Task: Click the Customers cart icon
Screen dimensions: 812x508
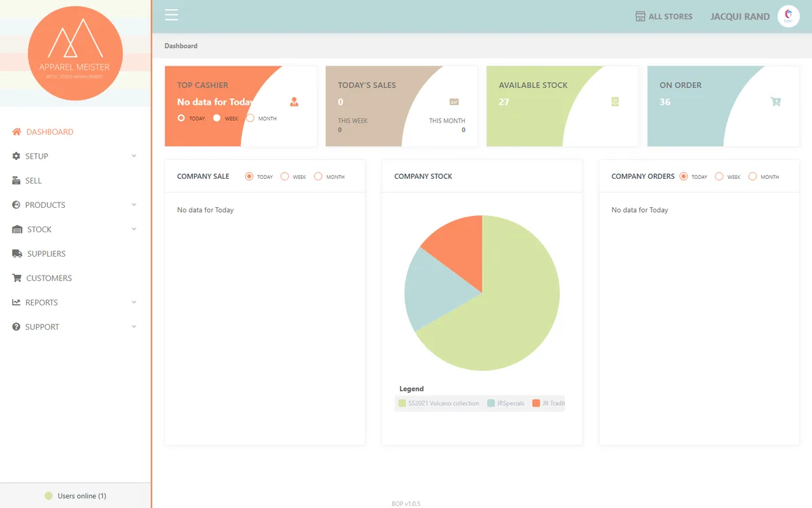Action: 17,278
